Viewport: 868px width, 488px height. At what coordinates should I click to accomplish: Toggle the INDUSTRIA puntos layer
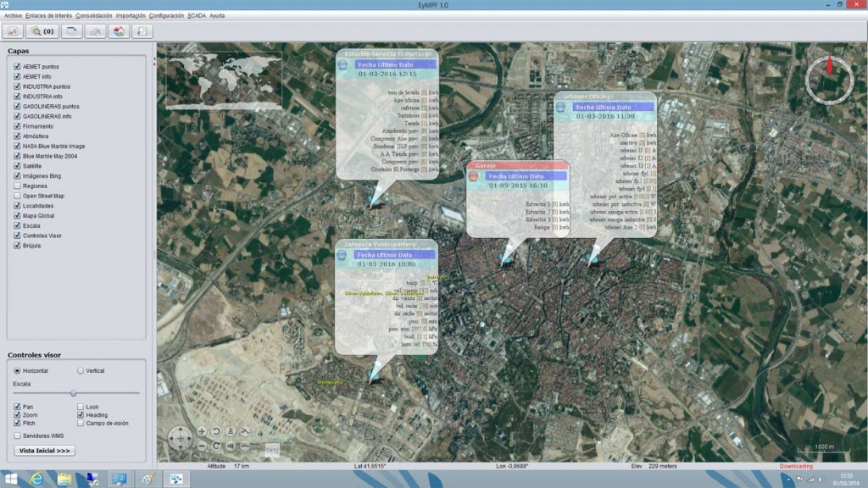[17, 86]
